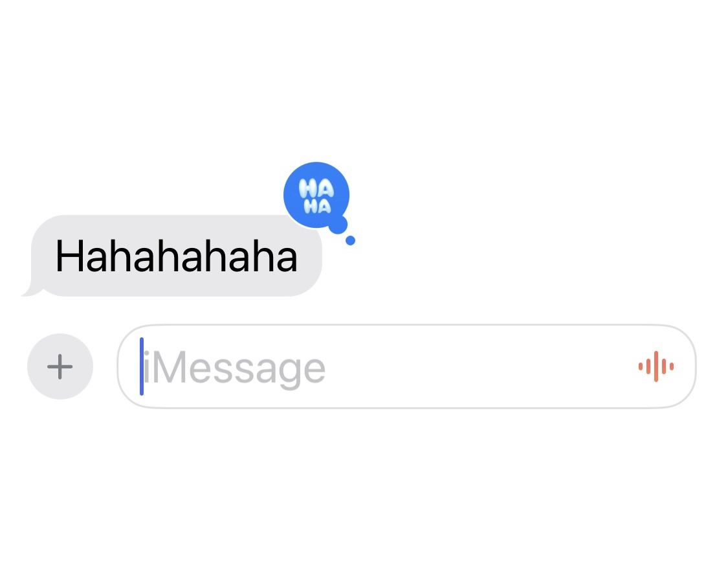Click the HA HA laugh reaction letters

tap(316, 196)
